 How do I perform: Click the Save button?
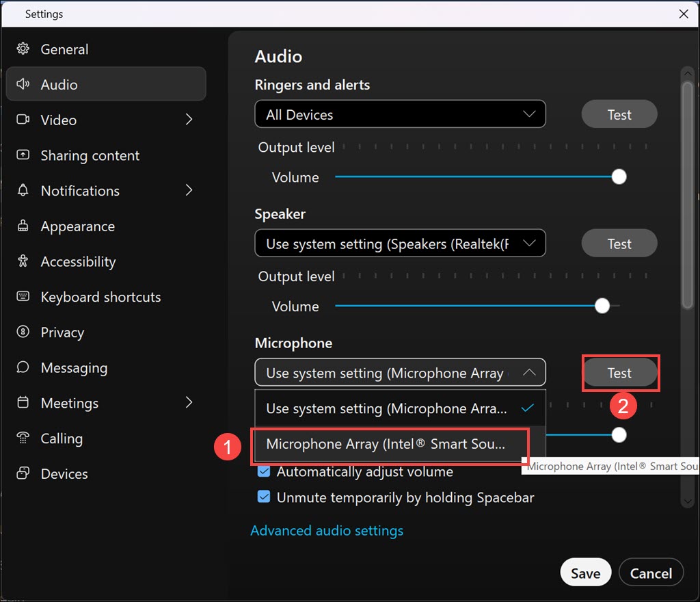(x=585, y=573)
